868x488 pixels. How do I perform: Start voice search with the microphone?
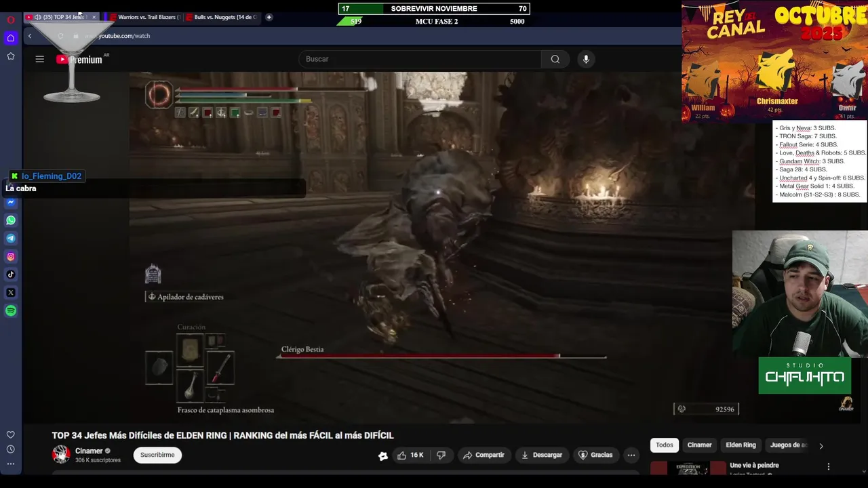(x=587, y=59)
